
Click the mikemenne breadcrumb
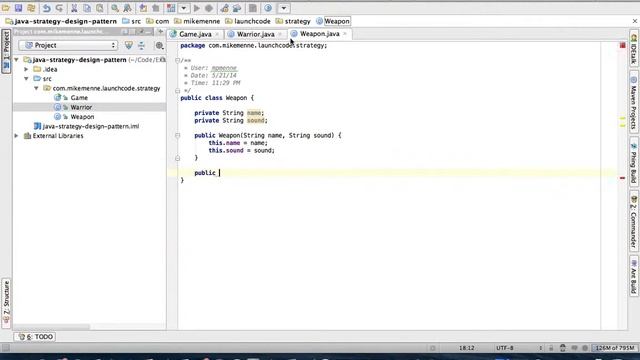[x=197, y=21]
